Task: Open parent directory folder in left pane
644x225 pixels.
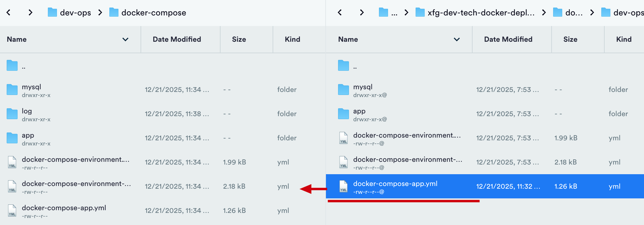Action: pyautogui.click(x=12, y=65)
